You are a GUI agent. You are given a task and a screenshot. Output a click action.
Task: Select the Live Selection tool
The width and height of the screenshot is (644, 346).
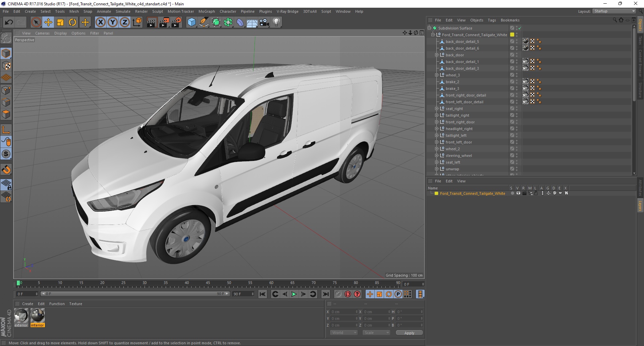coord(36,22)
